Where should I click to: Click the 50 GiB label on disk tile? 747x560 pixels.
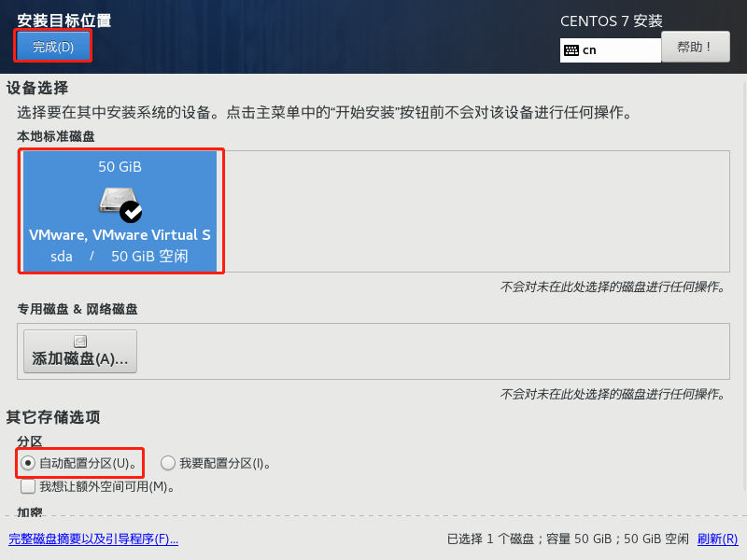[x=120, y=167]
